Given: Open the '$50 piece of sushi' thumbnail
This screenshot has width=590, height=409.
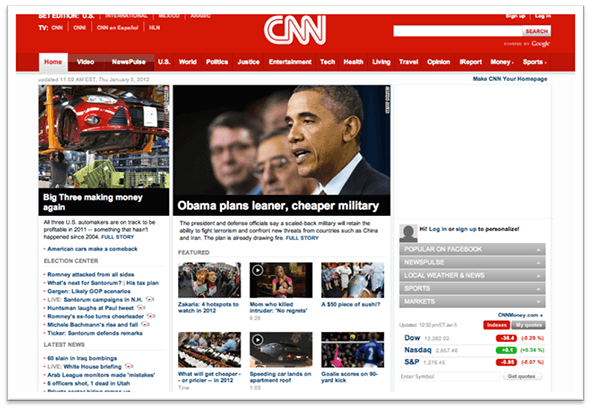Looking at the screenshot, I should [x=353, y=280].
